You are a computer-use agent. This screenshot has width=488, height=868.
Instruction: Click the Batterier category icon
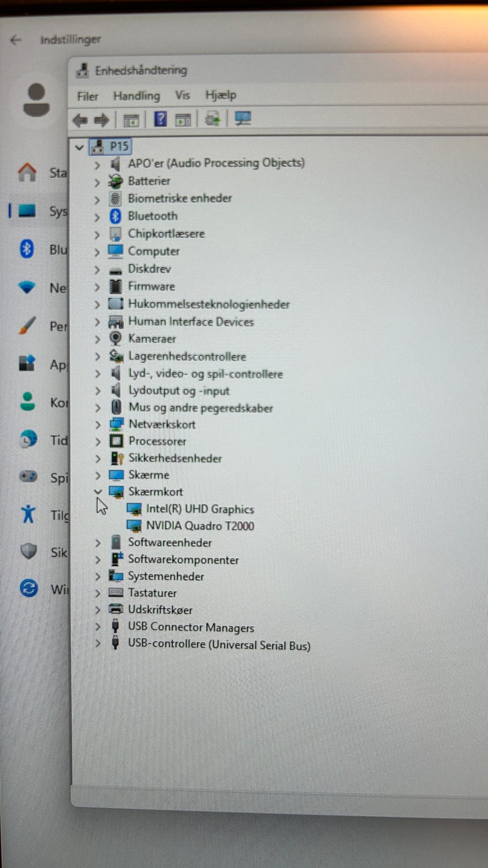tap(115, 181)
